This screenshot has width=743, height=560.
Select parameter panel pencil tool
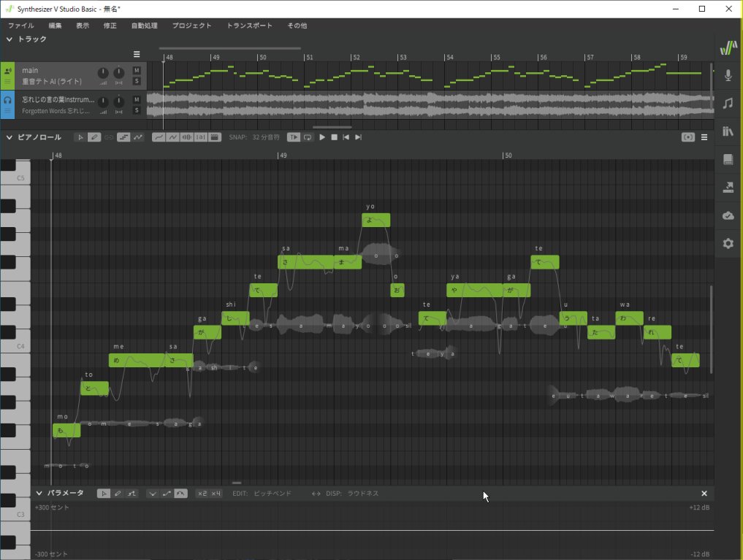(118, 494)
